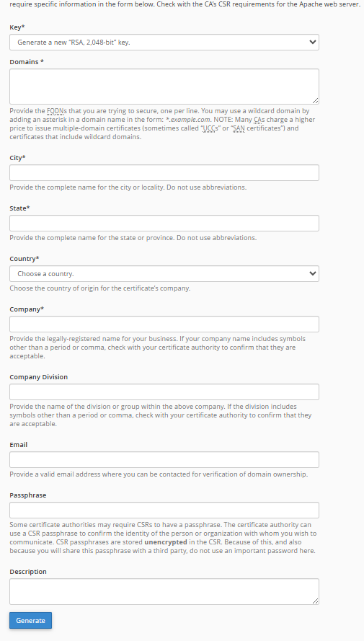Focus the Email input field
The width and height of the screenshot is (364, 641).
click(x=164, y=459)
